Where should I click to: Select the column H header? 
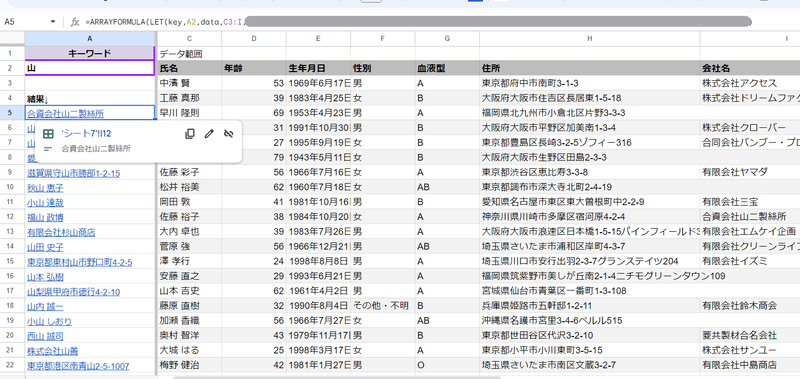pos(589,38)
